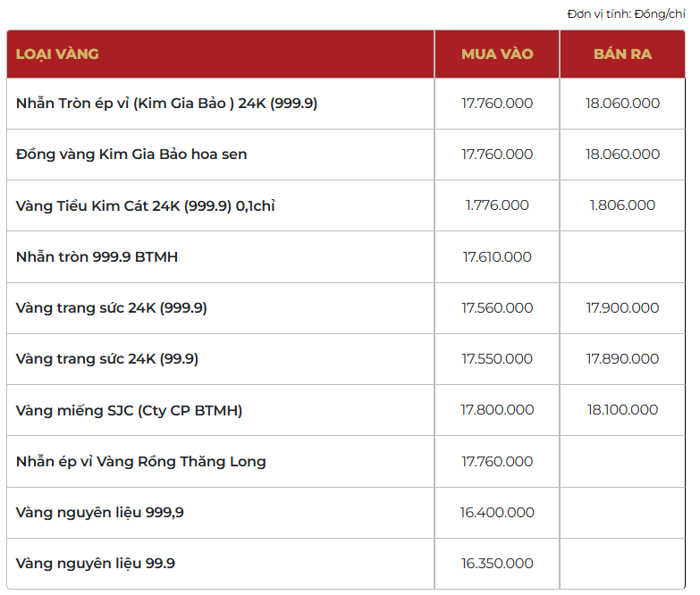Screen dimensions: 700x595
Task: Select the 17.800.000 buying price cell
Action: point(497,410)
